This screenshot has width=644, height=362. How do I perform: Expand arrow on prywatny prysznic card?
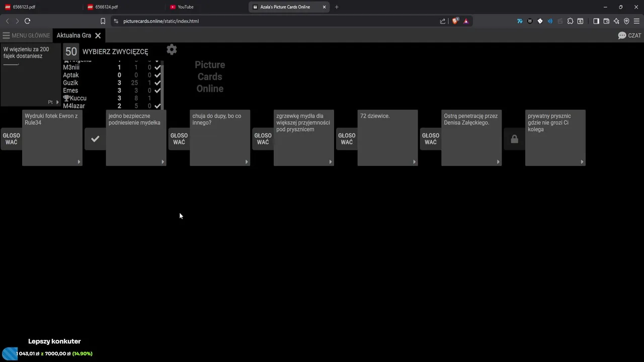tap(582, 162)
